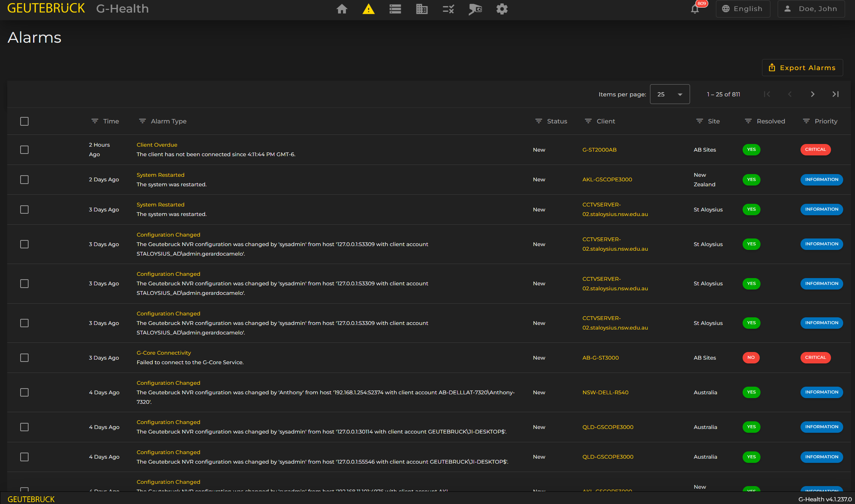Open the servers list icon in navbar
855x504 pixels.
coord(395,9)
